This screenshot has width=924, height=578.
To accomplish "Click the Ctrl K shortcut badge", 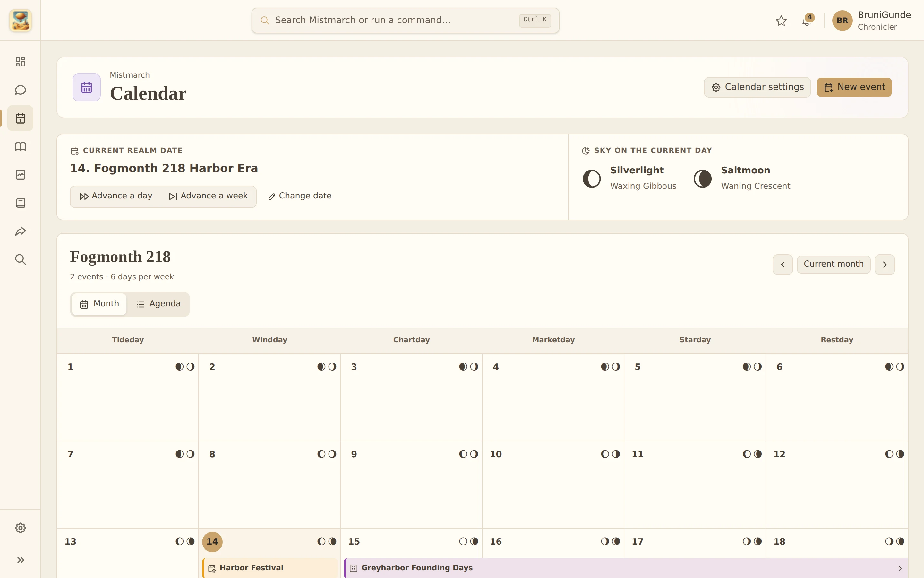I will pos(535,20).
